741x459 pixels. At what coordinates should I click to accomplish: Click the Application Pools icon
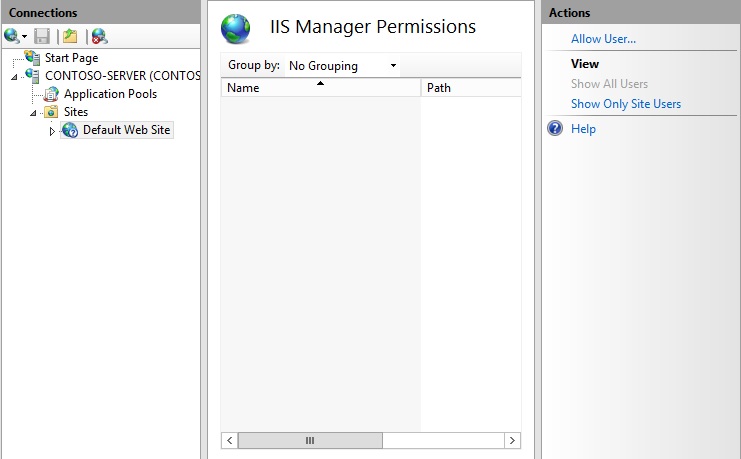(52, 94)
